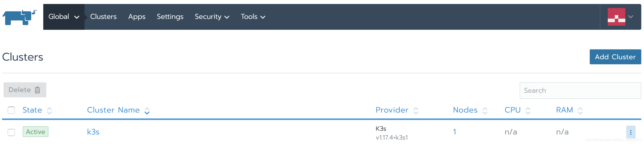Screen dimensions: 644x144
Task: Sort clusters by CPU arrows
Action: click(x=528, y=110)
